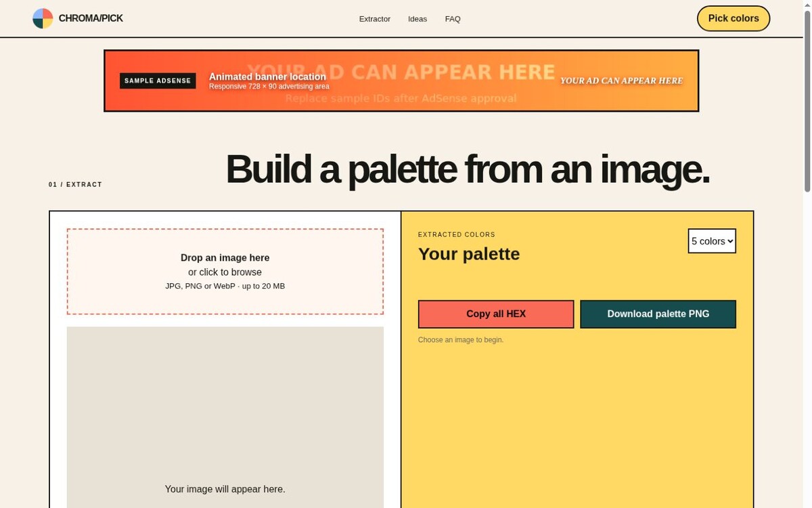Click the Drop an image here zone
This screenshot has height=508, width=812.
pos(225,272)
